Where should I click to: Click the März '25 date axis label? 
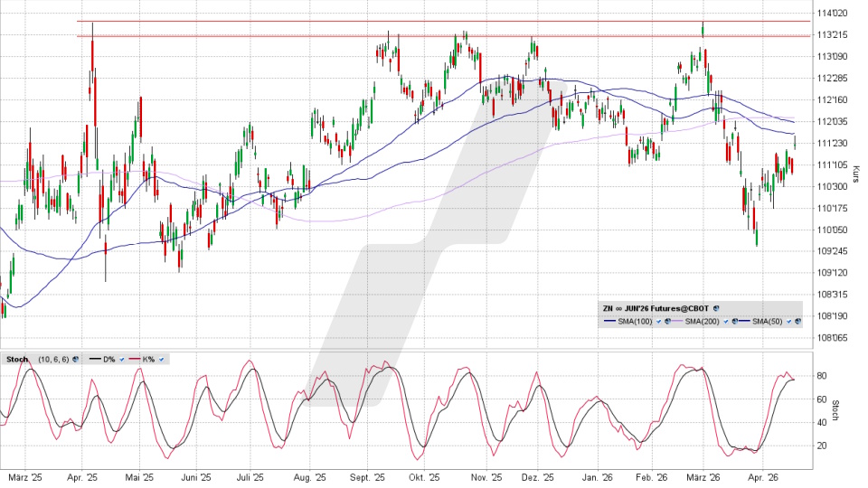(x=24, y=477)
